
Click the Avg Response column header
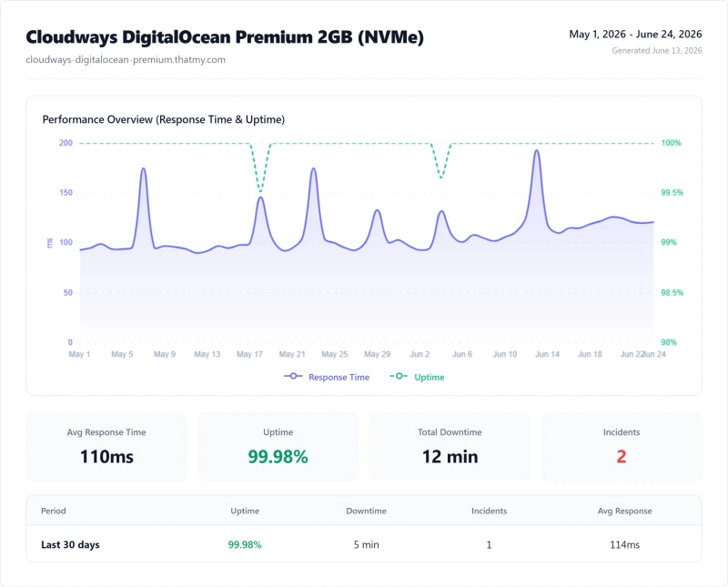624,511
